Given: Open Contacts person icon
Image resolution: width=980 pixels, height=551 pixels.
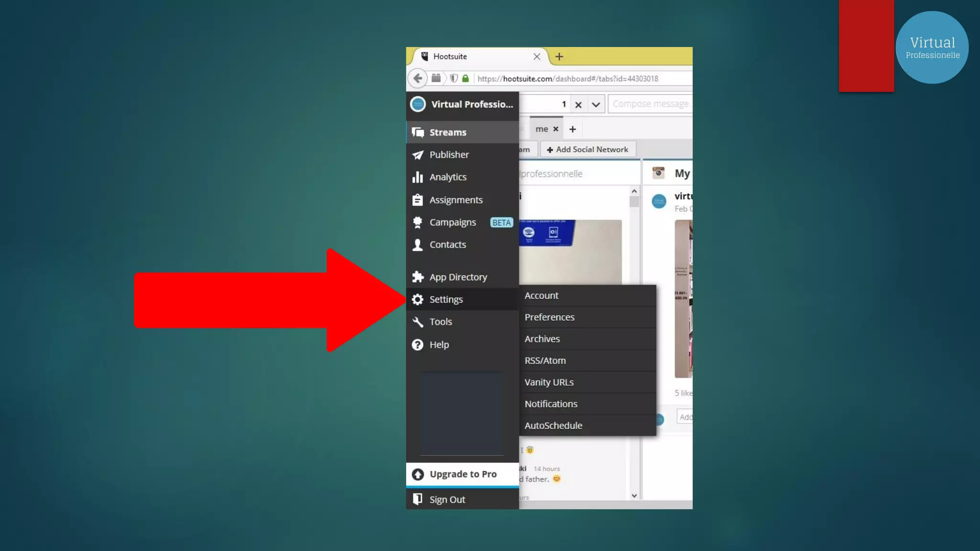Looking at the screenshot, I should (418, 245).
